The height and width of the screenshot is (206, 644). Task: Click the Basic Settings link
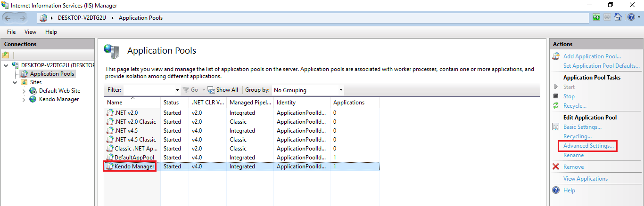point(582,127)
